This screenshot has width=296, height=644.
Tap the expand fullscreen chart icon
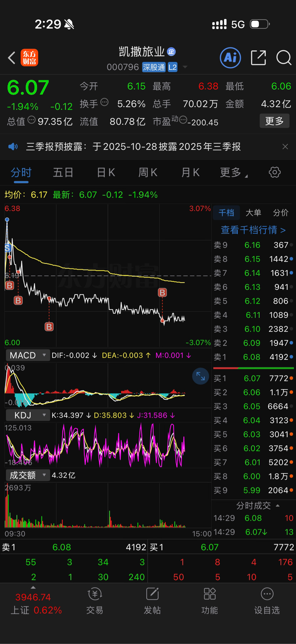point(200,376)
